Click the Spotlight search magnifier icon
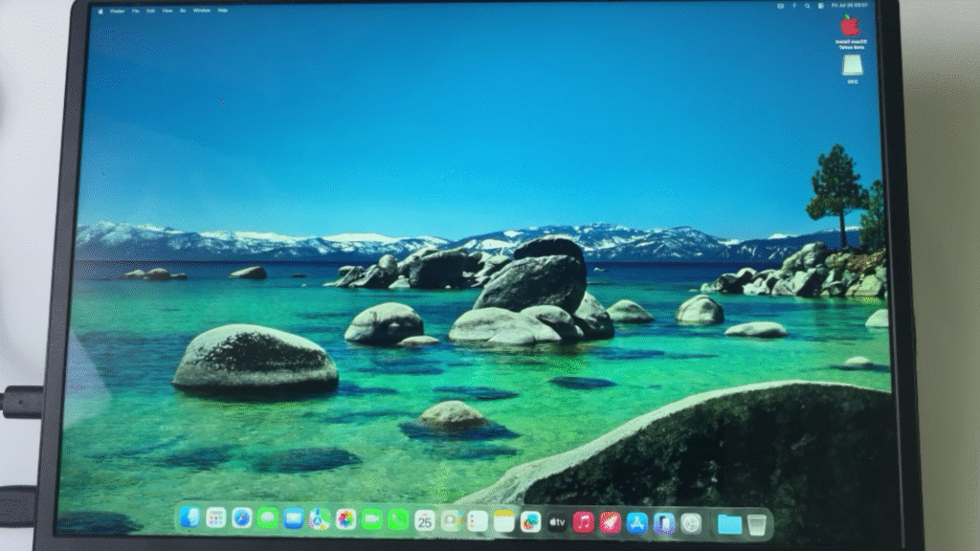The width and height of the screenshot is (980, 551). (x=807, y=6)
